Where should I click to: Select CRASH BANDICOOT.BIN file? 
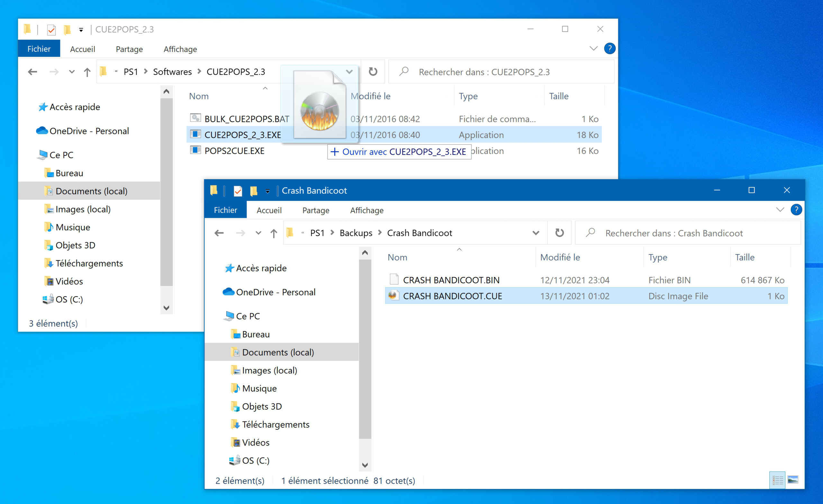coord(586,280)
